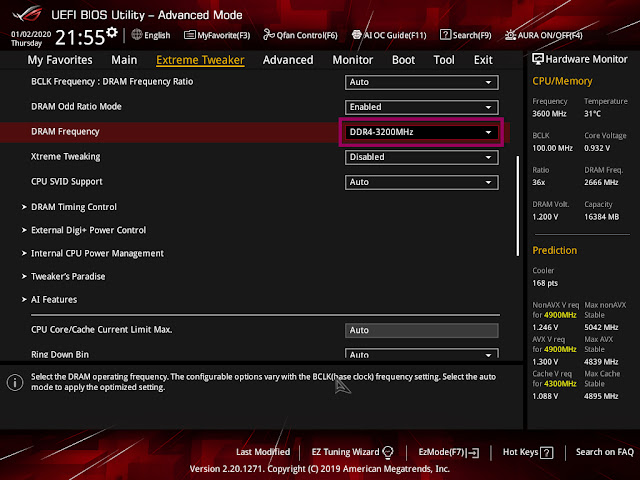Select Xtreme Tweaking row label
This screenshot has height=480, width=640.
[x=65, y=157]
